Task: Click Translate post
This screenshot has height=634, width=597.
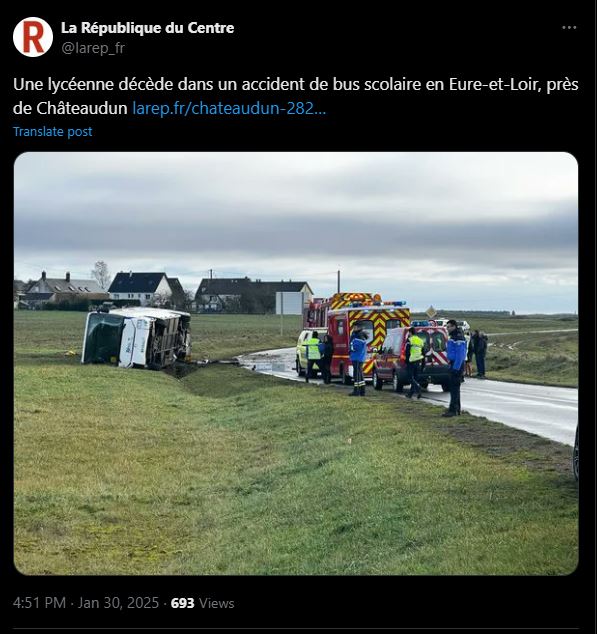Action: click(53, 131)
